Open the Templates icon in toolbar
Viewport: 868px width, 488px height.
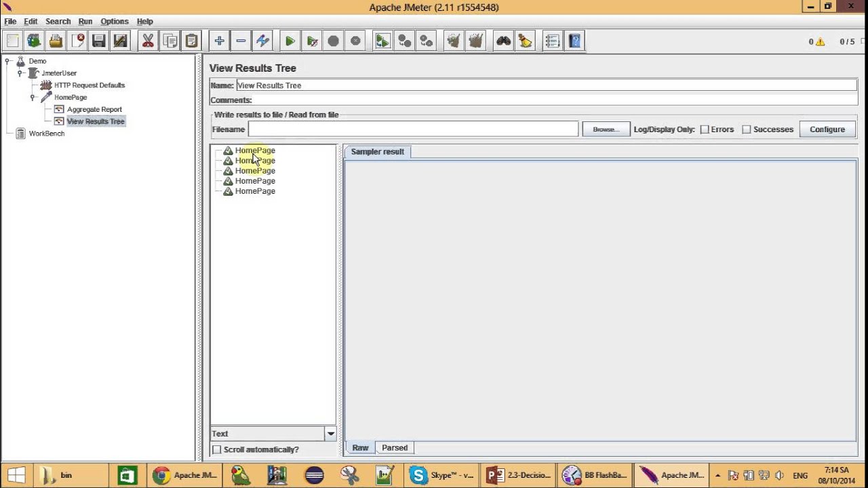tap(34, 41)
